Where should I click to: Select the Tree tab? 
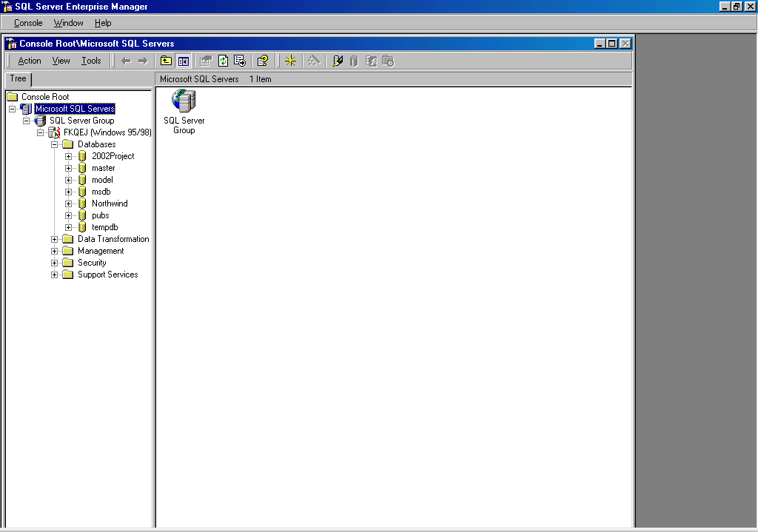point(18,78)
